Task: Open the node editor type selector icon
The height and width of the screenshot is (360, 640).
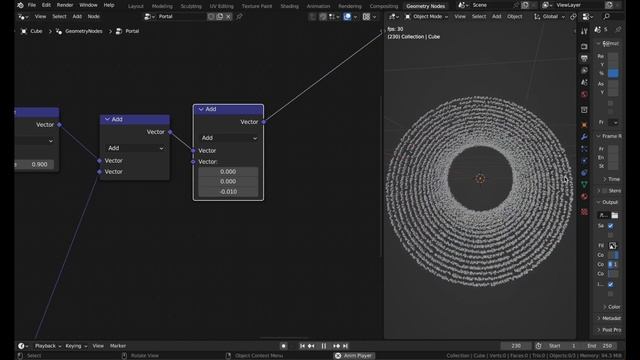Action: click(23, 17)
